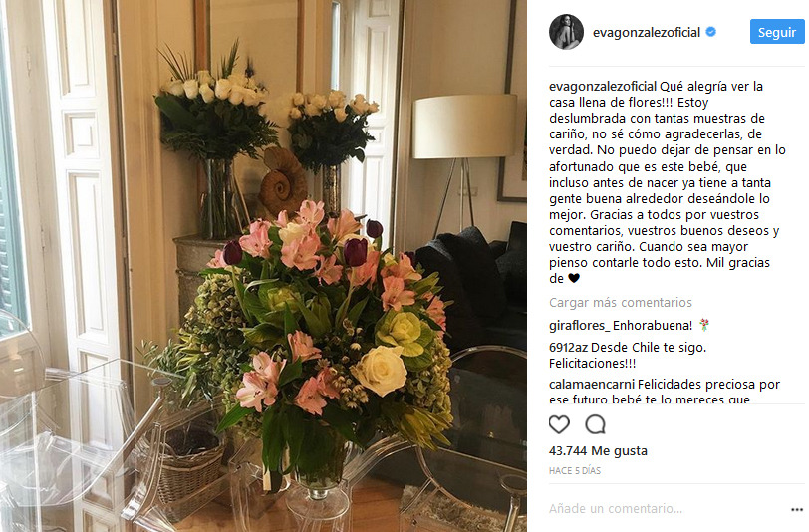
Task: Click the comment speech bubble icon
Action: point(595,424)
